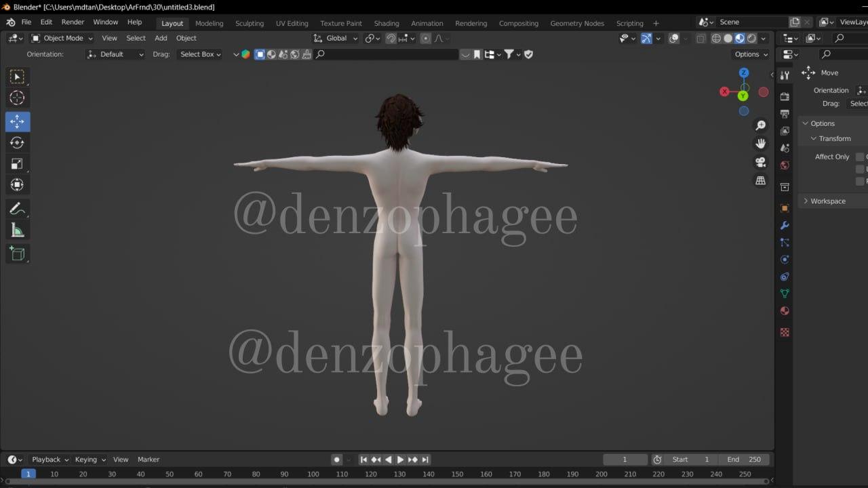This screenshot has height=488, width=868.
Task: Select the Transform tool
Action: 18,184
